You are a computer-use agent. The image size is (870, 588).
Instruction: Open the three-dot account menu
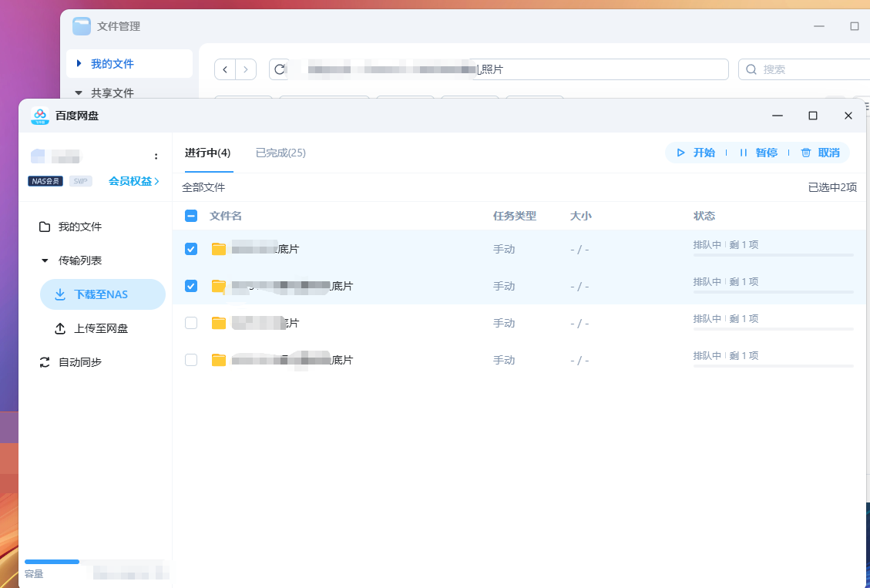click(x=156, y=156)
